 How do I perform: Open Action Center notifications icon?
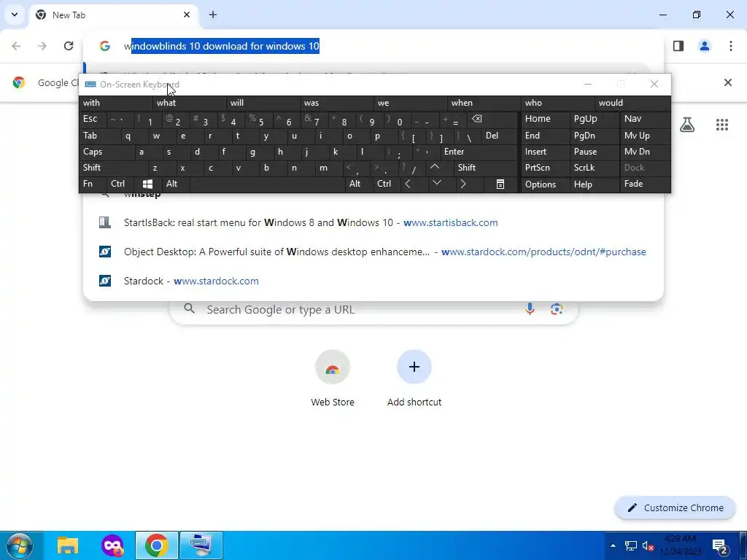coord(720,546)
